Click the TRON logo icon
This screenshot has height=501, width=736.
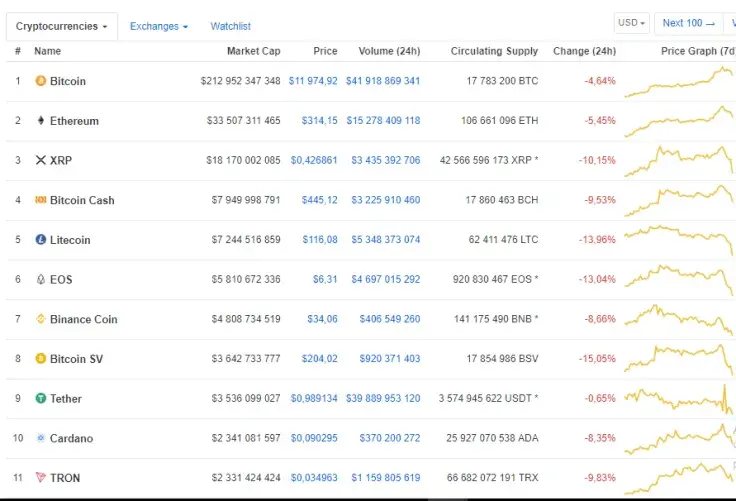41,478
